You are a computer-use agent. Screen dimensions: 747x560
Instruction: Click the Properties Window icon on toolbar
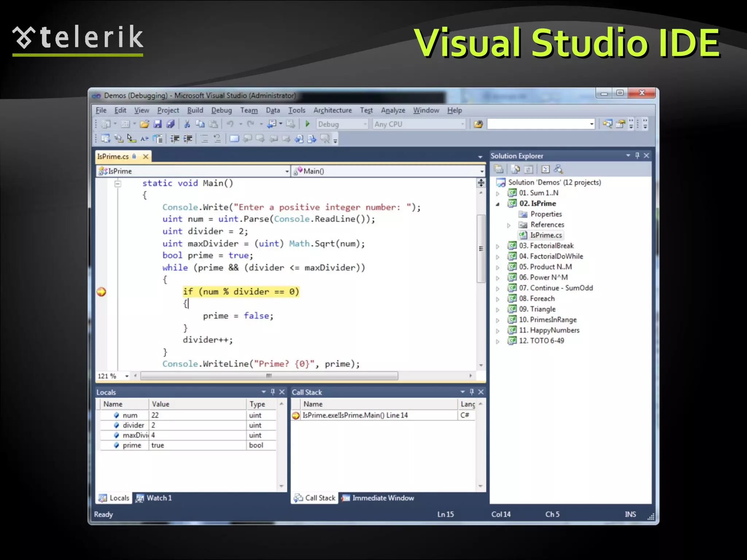(620, 124)
